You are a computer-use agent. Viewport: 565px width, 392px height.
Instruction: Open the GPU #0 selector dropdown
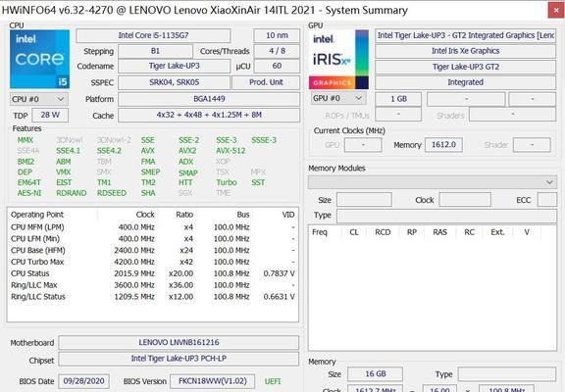[338, 98]
